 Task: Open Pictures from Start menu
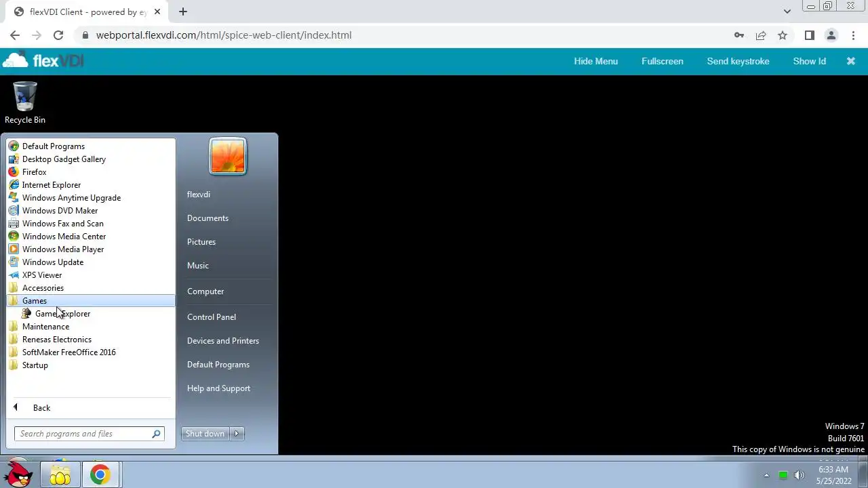click(x=201, y=242)
